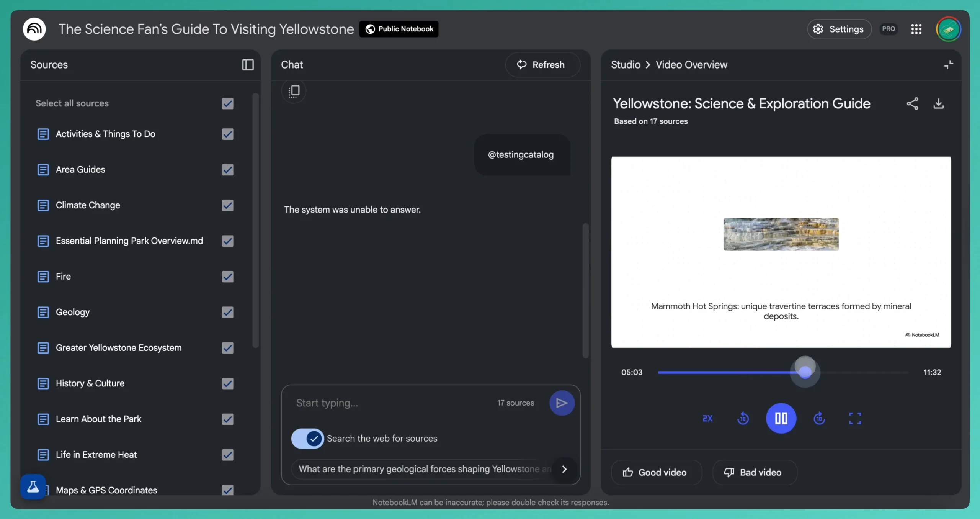Uncheck Select all sources checkbox

coord(227,103)
